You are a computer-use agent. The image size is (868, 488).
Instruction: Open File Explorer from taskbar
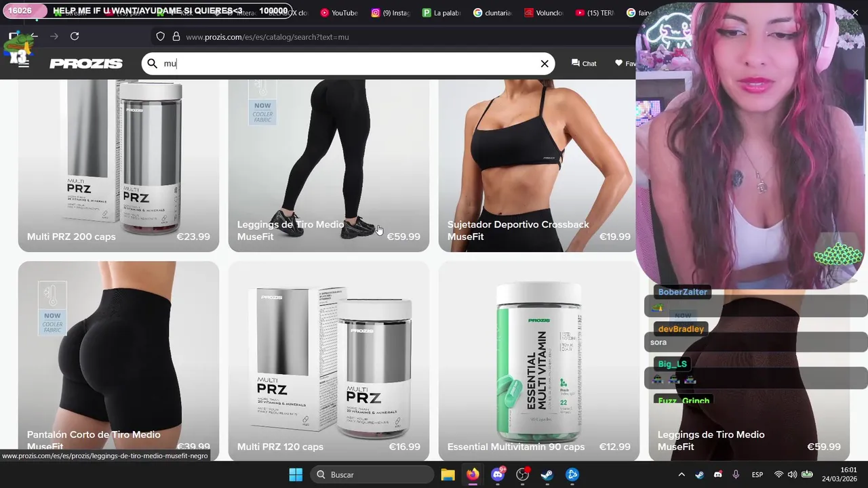[x=448, y=474]
